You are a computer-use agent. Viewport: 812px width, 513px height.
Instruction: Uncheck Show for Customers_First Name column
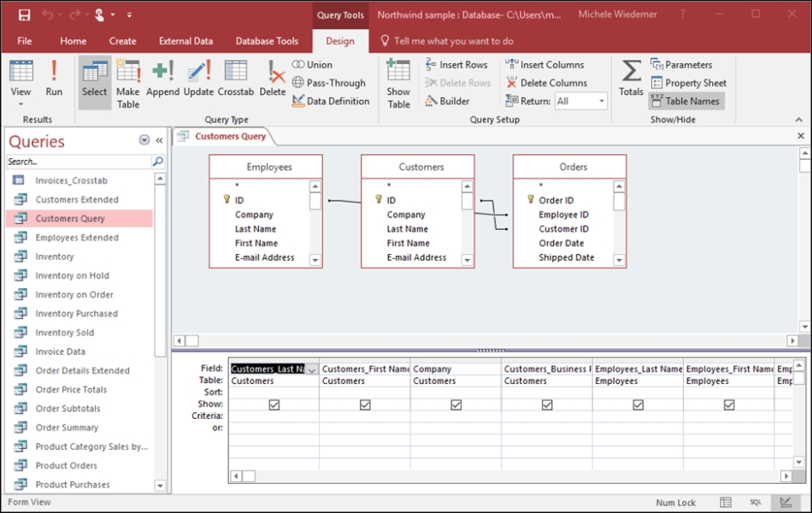pos(365,404)
